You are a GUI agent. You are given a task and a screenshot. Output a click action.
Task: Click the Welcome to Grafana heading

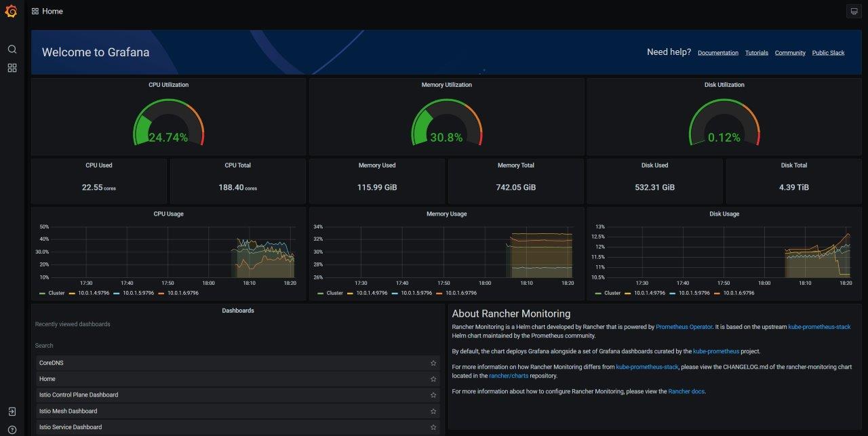[x=96, y=52]
